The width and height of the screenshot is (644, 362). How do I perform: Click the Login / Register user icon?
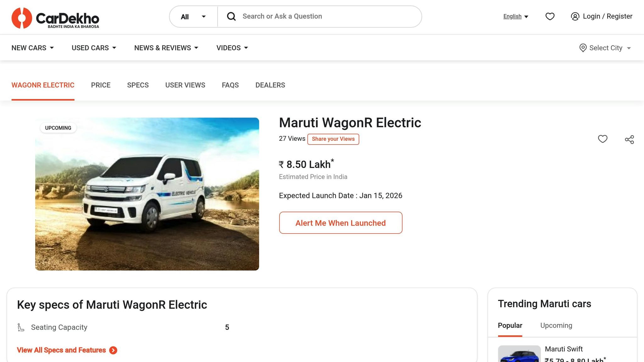point(575,16)
